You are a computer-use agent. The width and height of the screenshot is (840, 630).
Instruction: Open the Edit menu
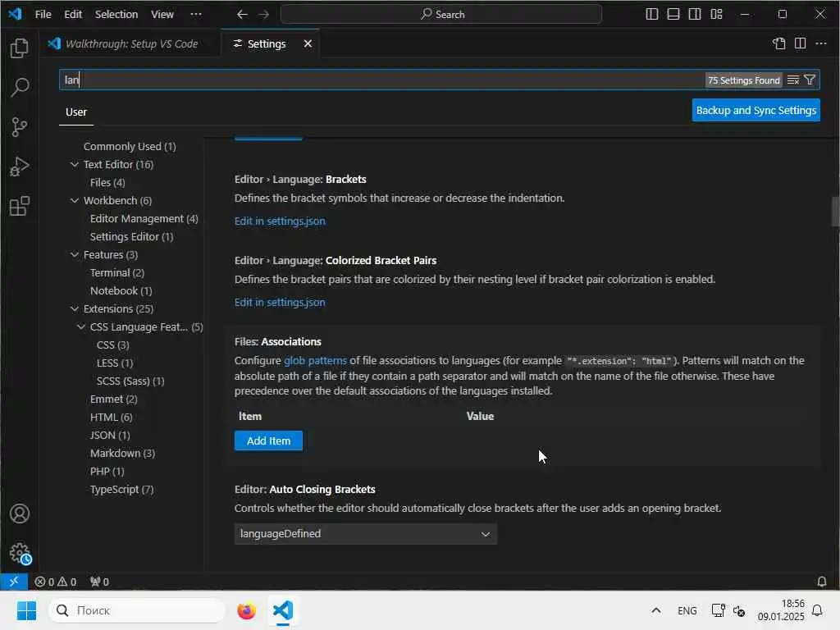point(73,15)
